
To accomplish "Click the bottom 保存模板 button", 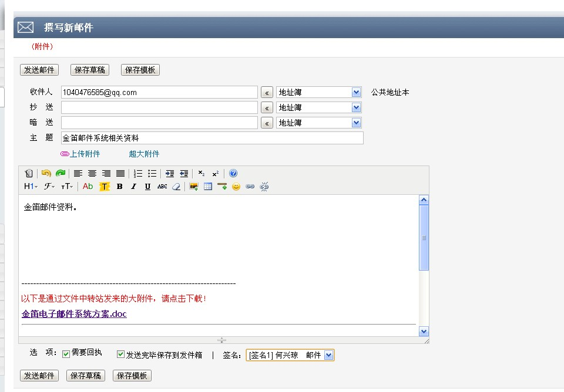I will point(132,376).
